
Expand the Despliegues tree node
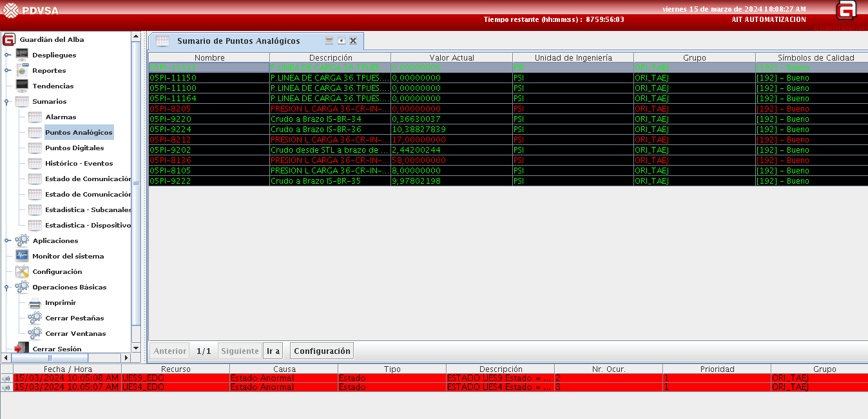coord(7,55)
